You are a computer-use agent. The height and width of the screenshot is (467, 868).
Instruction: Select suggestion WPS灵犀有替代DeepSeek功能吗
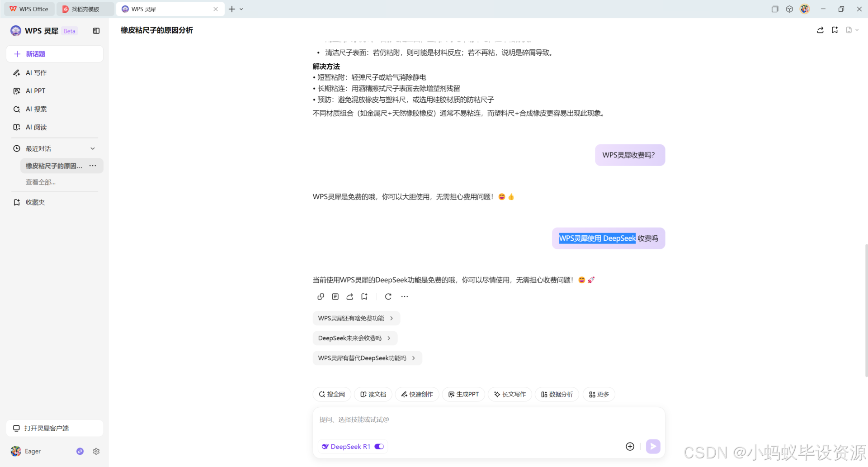pos(367,358)
